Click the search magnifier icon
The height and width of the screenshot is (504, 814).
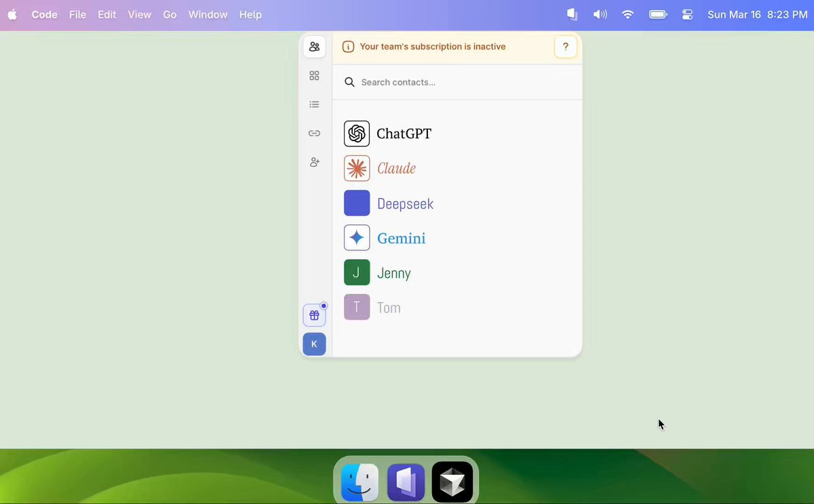[350, 82]
